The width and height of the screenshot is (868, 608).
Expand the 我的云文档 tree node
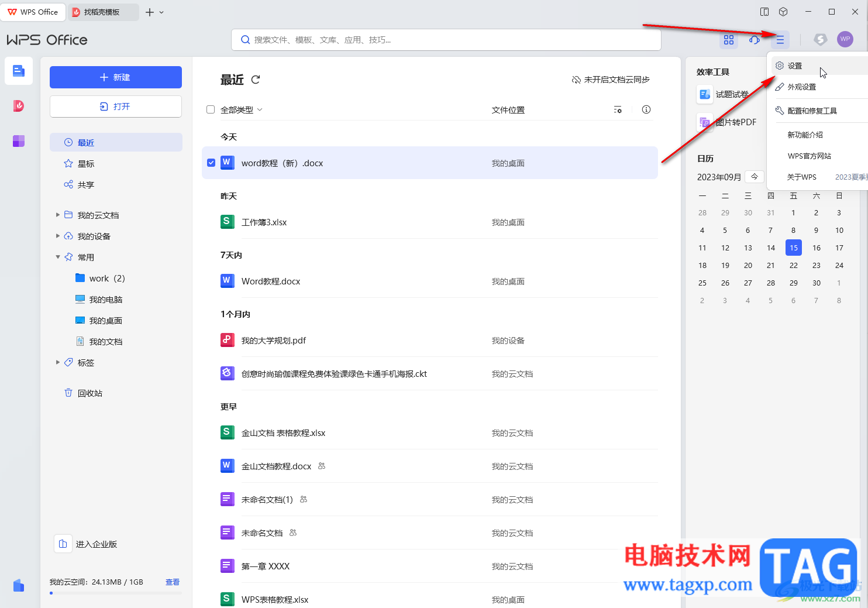point(58,215)
